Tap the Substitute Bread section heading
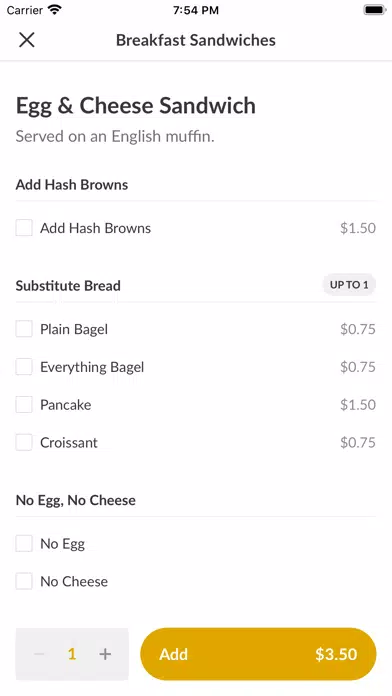Image resolution: width=392 pixels, height=696 pixels. (68, 285)
